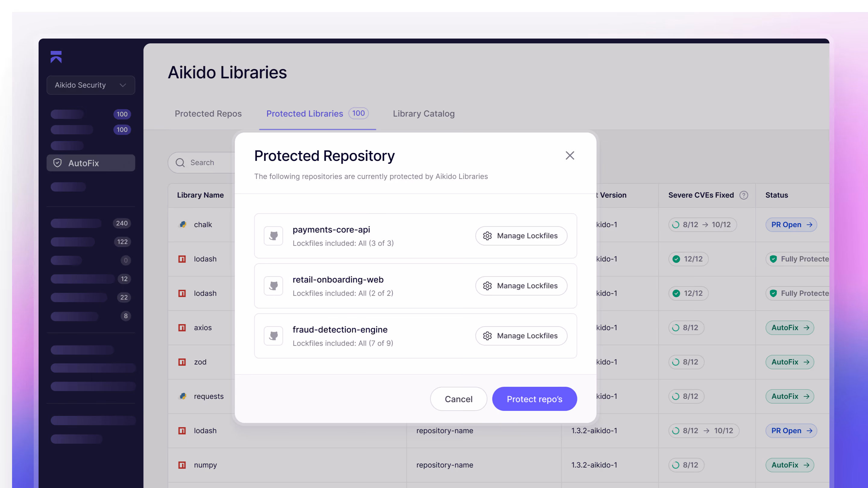Screen dimensions: 868x488
Task: Click AutoFix button for numpy
Action: coord(790,465)
